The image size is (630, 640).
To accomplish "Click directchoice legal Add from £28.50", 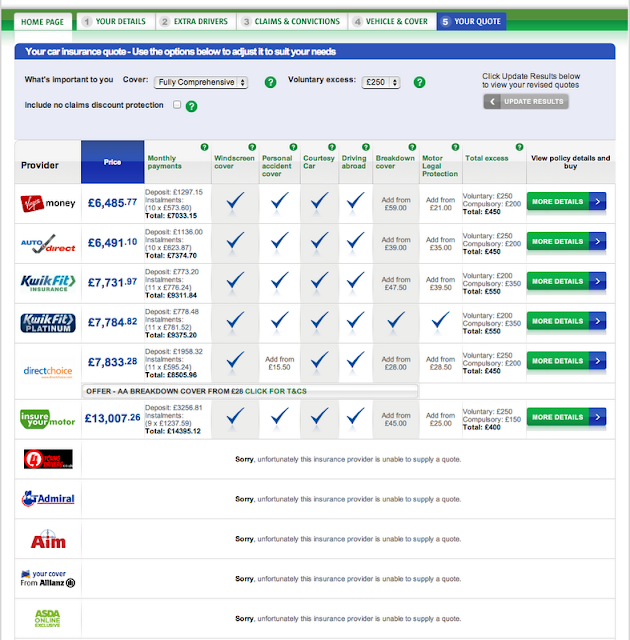I will click(x=440, y=363).
